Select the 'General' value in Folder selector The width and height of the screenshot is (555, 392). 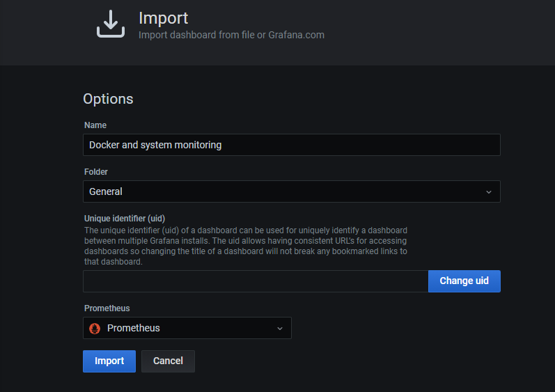(x=106, y=191)
